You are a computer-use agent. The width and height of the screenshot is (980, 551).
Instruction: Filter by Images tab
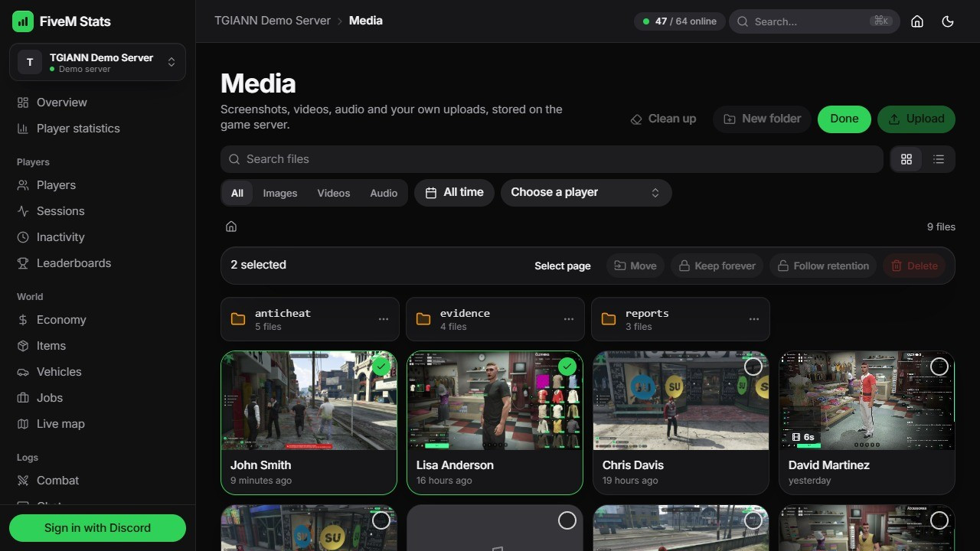pyautogui.click(x=280, y=193)
